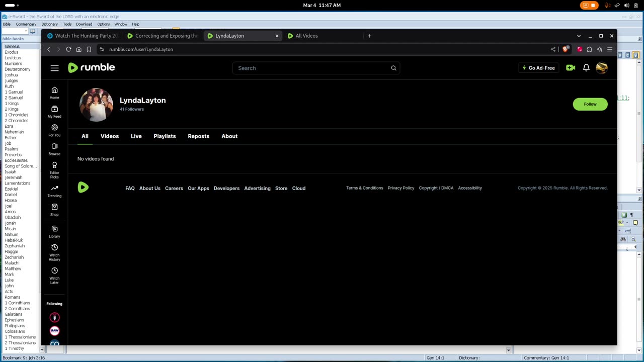Follow LyndaLayton channel

[x=590, y=104]
